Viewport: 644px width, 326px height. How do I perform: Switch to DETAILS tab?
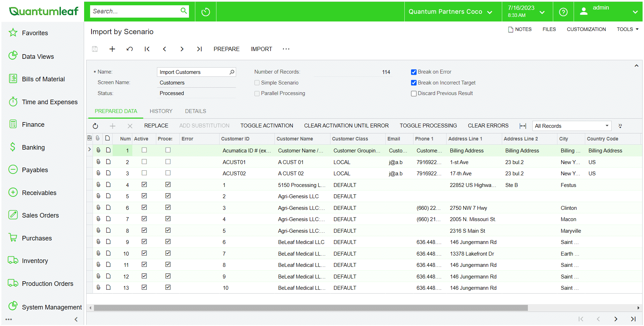click(x=196, y=111)
